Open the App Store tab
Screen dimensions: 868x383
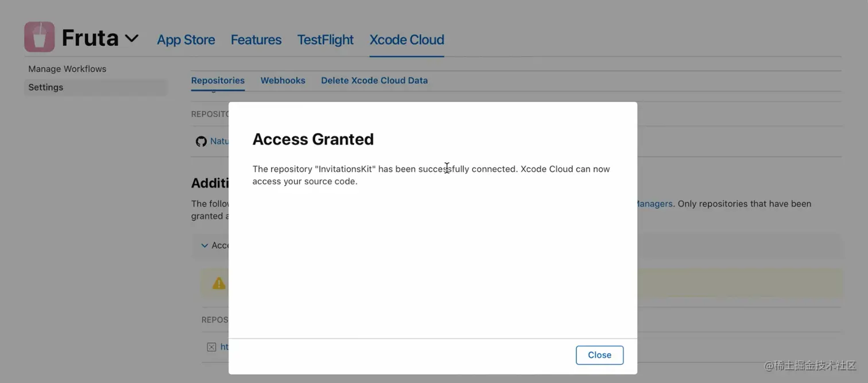[x=186, y=40]
